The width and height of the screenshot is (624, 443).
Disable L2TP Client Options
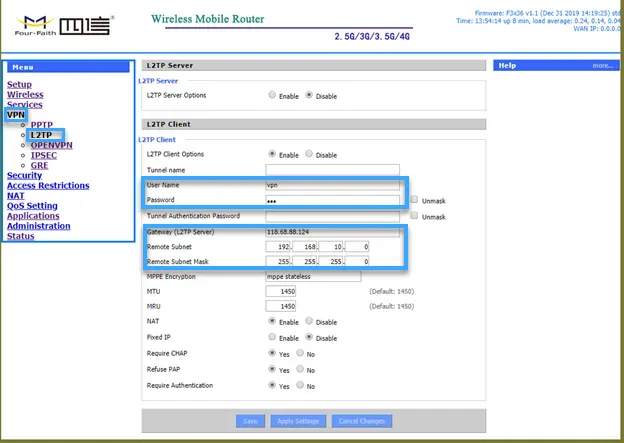pos(309,155)
